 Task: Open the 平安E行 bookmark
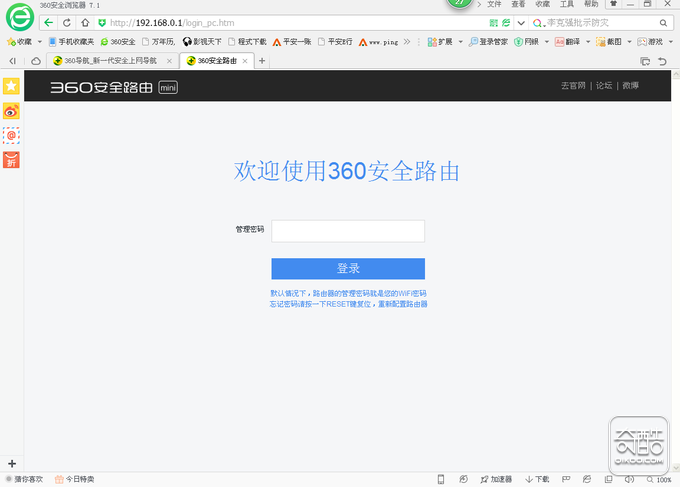[335, 42]
